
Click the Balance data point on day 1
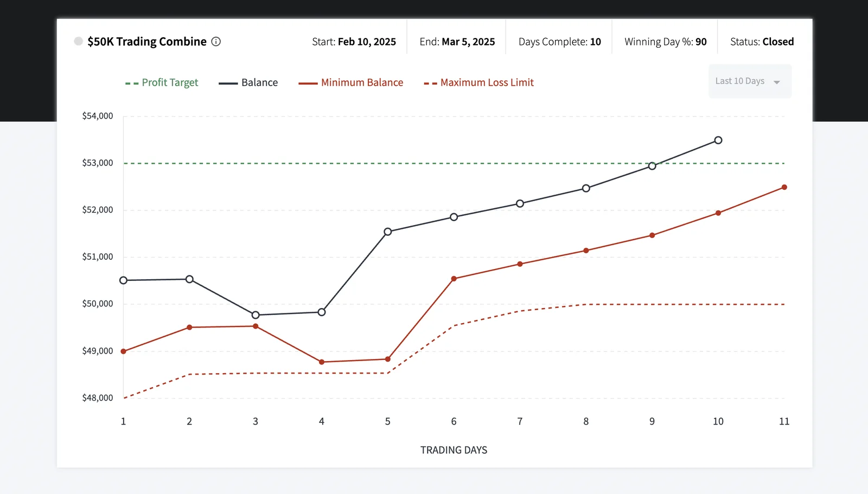[x=124, y=280]
